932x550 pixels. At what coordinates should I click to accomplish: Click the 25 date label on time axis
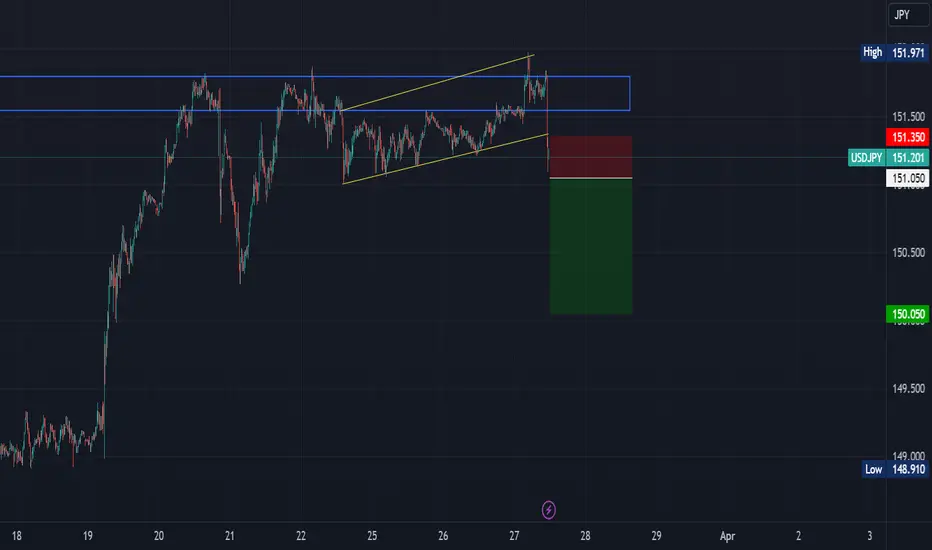372,536
